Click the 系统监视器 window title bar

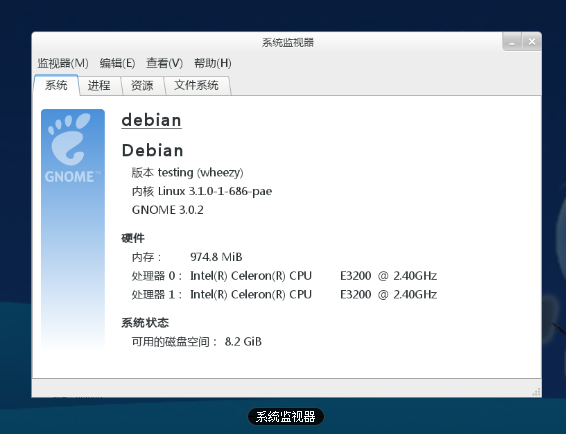click(x=288, y=43)
